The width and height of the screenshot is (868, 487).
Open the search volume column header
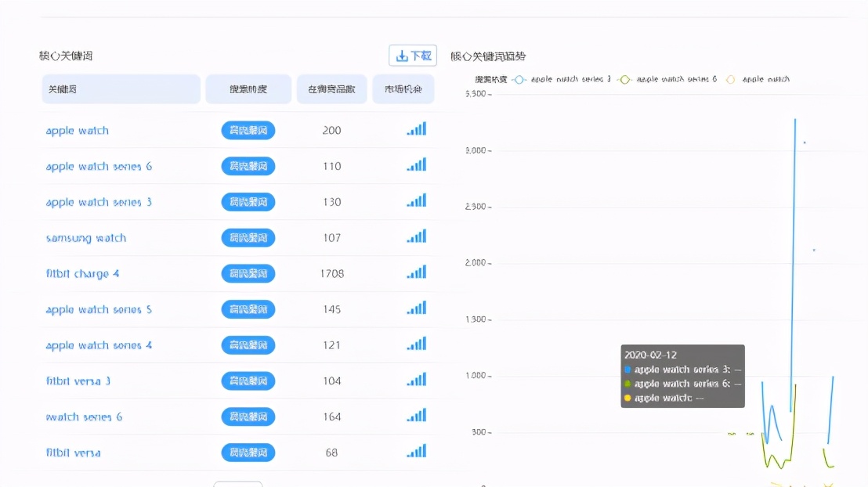(x=248, y=88)
